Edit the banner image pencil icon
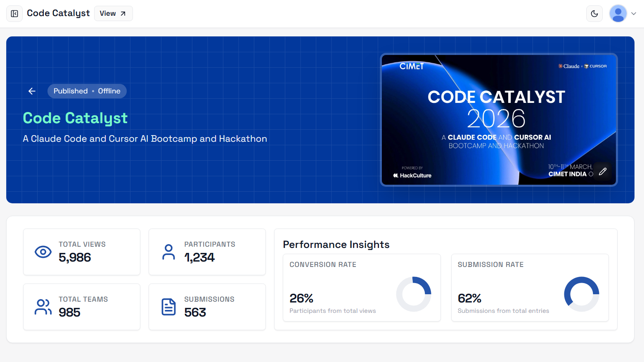The height and width of the screenshot is (362, 644). point(603,171)
